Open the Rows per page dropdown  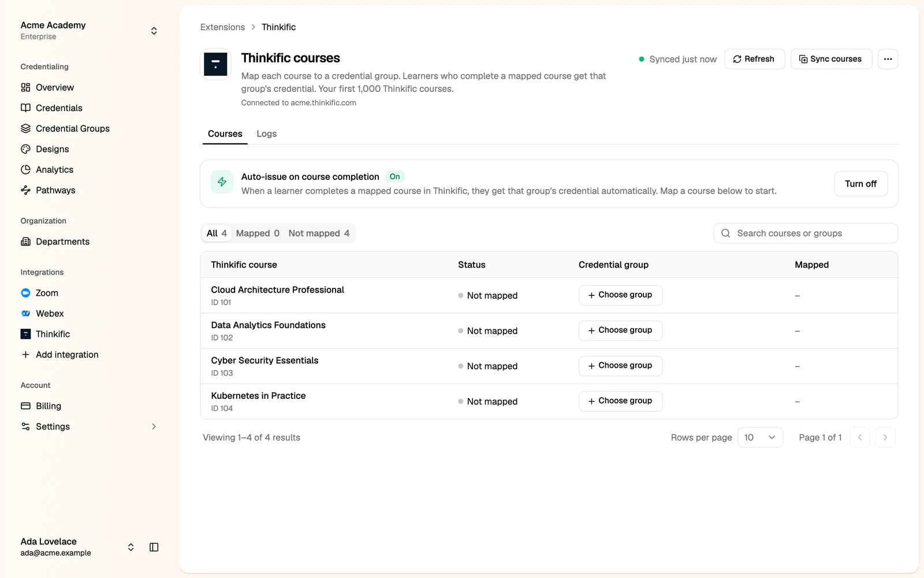click(x=760, y=438)
